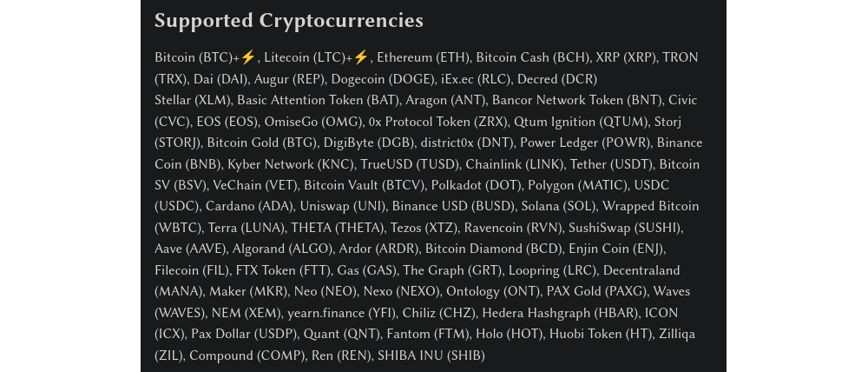The width and height of the screenshot is (868, 372).
Task: Click the Bitcoin Cash (BCH) entry
Action: point(533,57)
